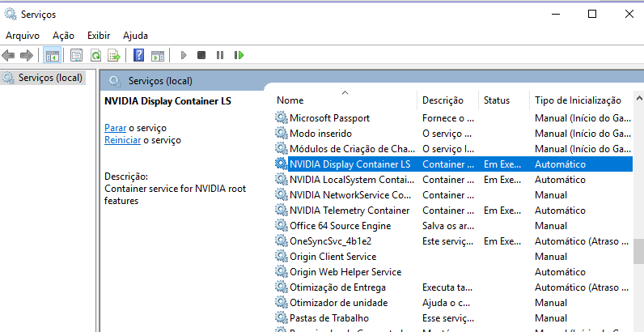This screenshot has width=644, height=332.
Task: Click the Export list toolbar icon
Action: pyautogui.click(x=114, y=55)
